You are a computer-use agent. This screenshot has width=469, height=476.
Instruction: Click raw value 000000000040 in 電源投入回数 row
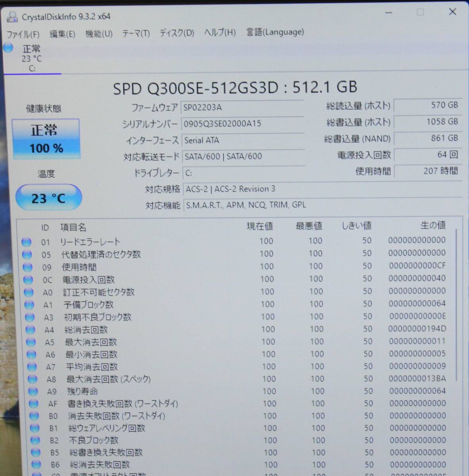(x=417, y=278)
